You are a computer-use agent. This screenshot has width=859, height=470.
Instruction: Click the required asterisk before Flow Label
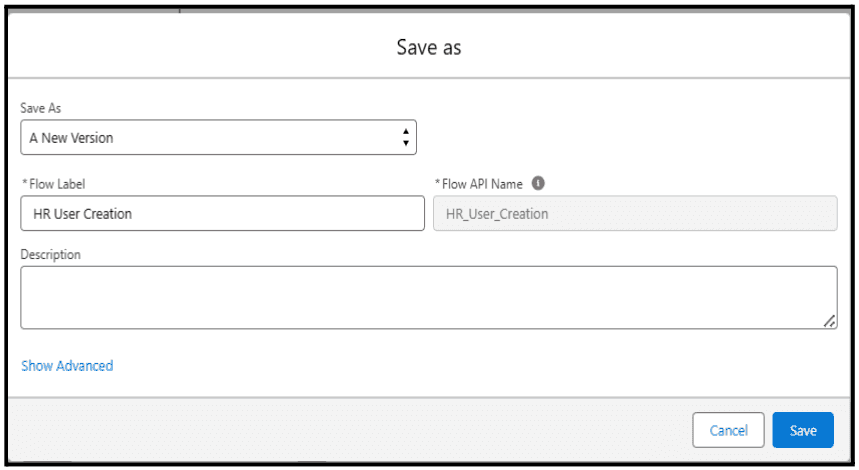25,182
